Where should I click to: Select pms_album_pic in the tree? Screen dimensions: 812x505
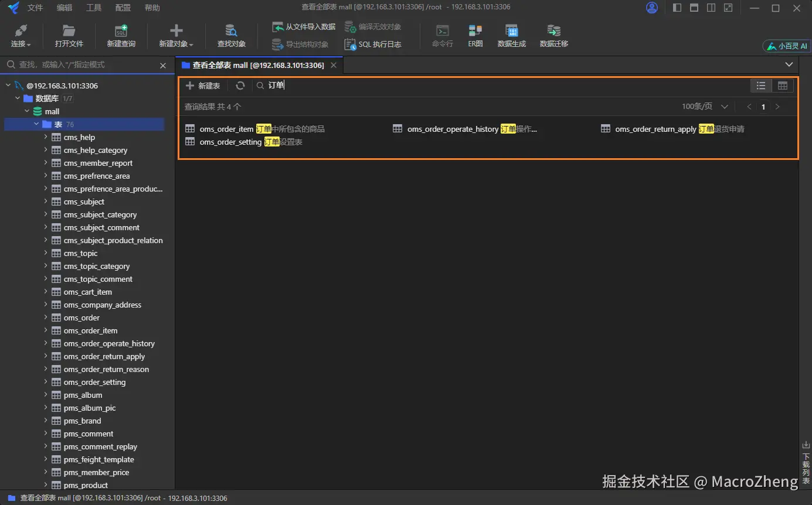pyautogui.click(x=90, y=408)
